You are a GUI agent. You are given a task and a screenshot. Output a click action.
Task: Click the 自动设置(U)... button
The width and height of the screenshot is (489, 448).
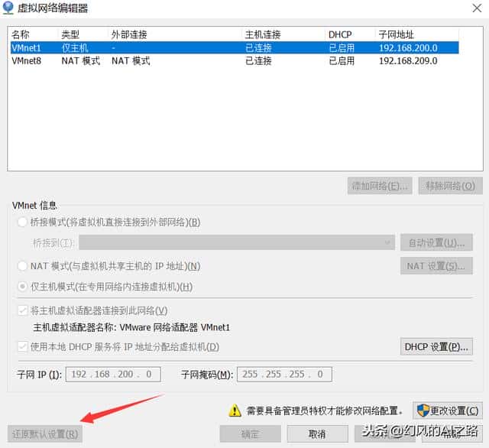(436, 242)
